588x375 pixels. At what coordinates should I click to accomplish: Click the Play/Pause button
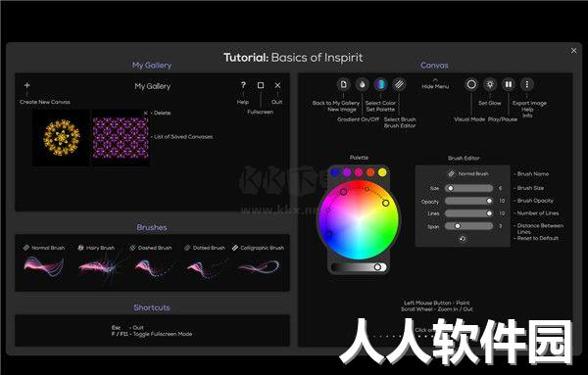[509, 84]
